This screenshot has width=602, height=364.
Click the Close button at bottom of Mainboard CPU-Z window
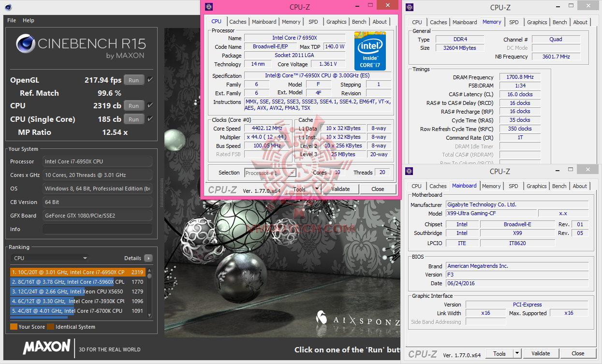point(578,353)
